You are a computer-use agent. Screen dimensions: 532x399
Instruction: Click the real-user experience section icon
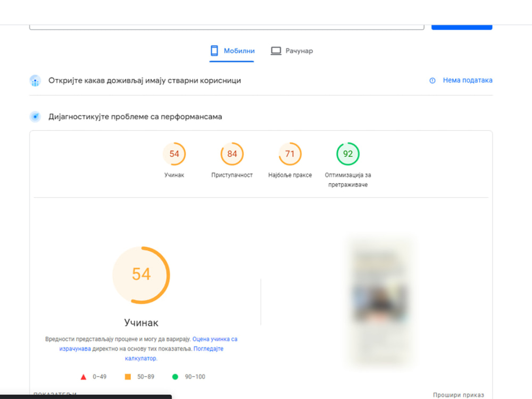(x=35, y=81)
